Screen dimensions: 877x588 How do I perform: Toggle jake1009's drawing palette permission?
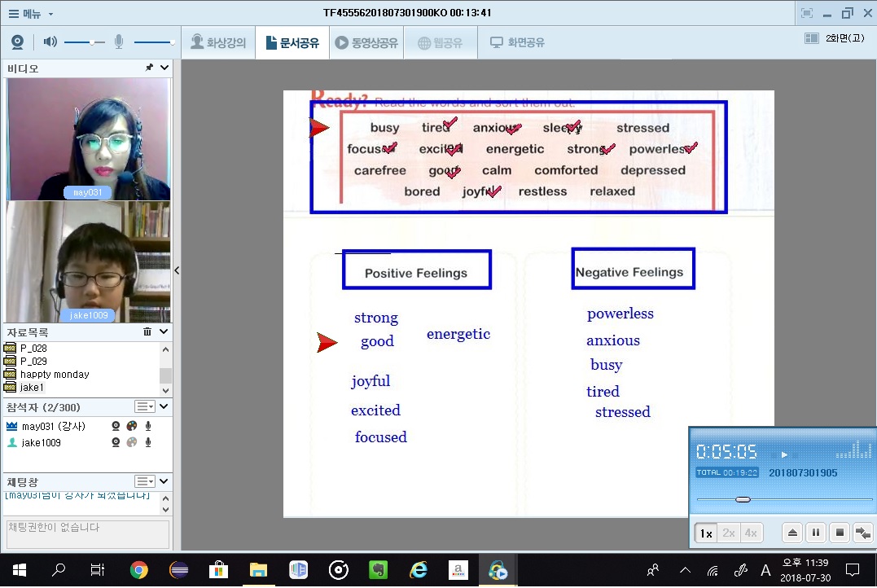point(132,442)
